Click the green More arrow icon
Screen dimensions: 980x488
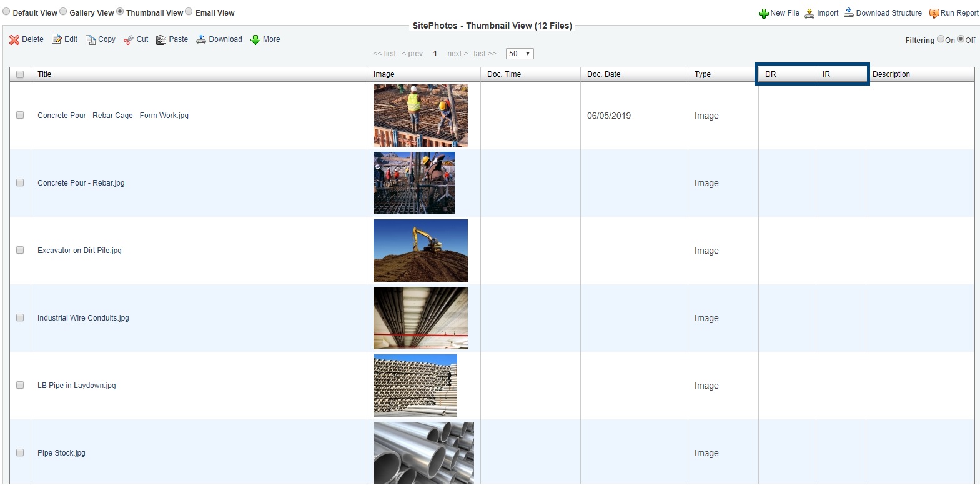(x=255, y=40)
